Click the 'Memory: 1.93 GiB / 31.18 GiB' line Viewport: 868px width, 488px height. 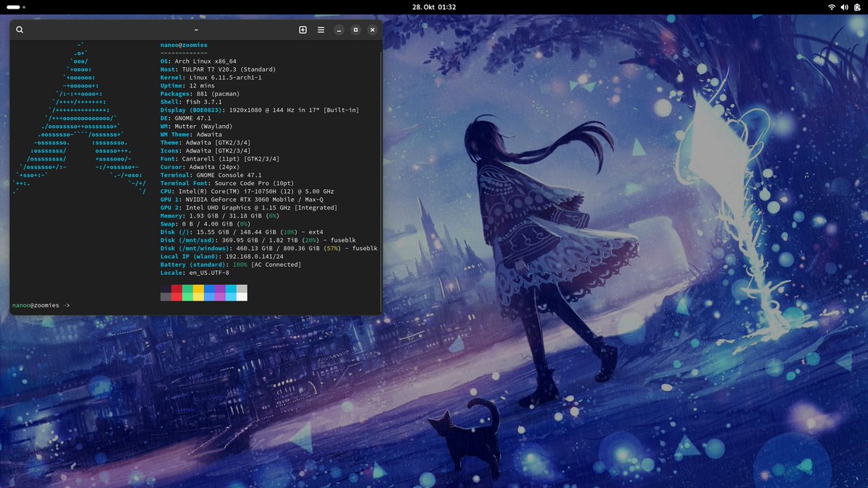(x=220, y=215)
